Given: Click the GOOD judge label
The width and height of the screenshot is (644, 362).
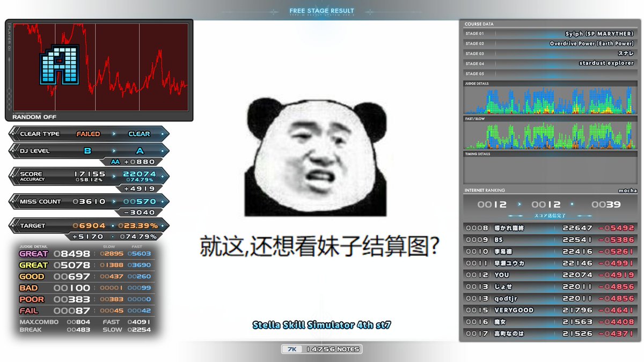Looking at the screenshot, I should click(x=32, y=277).
